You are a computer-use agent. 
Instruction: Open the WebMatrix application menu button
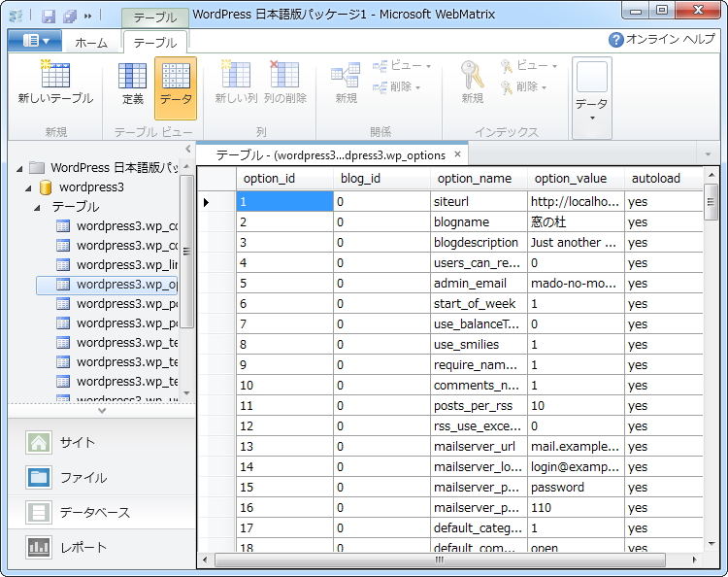click(x=35, y=41)
